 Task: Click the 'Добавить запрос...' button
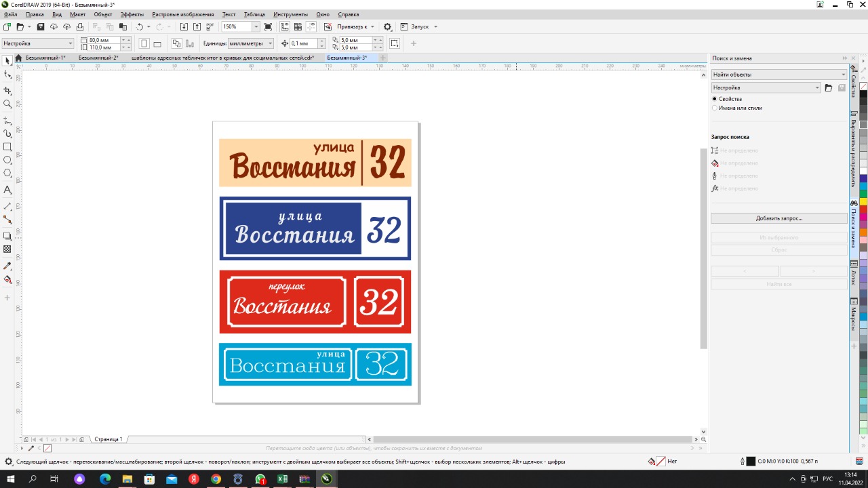point(778,218)
